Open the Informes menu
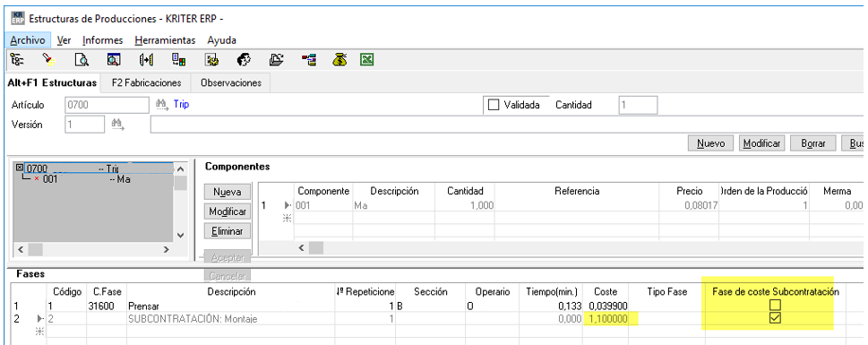Screen dimensions: 868x345 click(102, 39)
